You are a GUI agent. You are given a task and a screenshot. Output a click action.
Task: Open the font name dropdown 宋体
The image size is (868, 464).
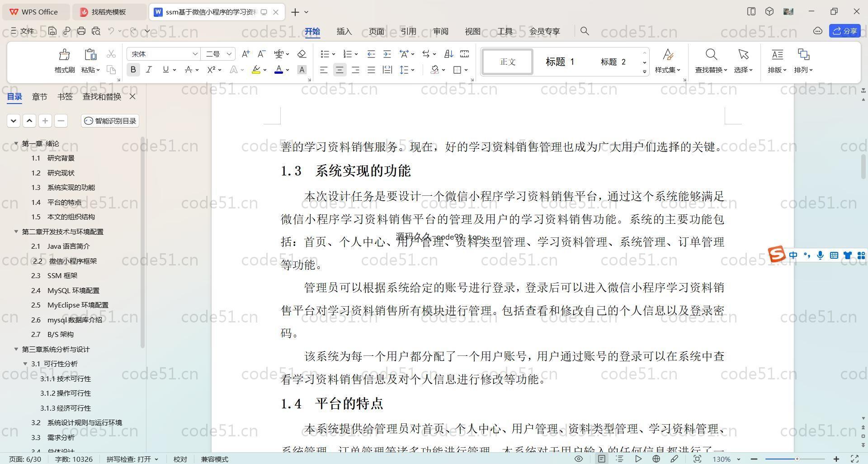click(x=195, y=54)
